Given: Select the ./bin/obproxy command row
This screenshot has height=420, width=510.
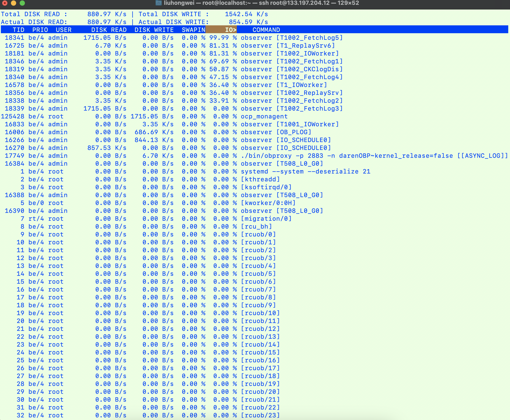Looking at the screenshot, I should (255, 156).
